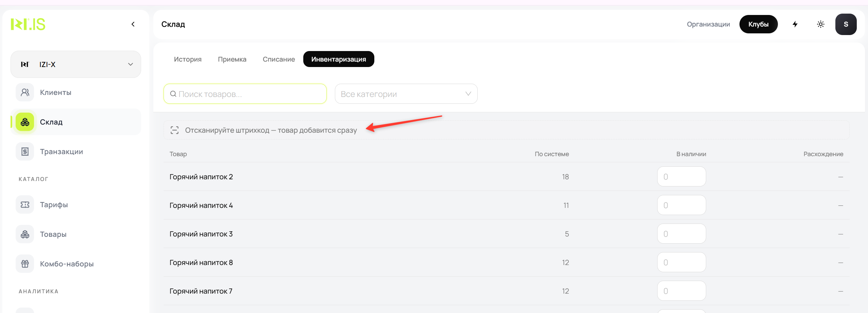
Task: Click the Горячий напиток 3 product name
Action: coord(201,234)
